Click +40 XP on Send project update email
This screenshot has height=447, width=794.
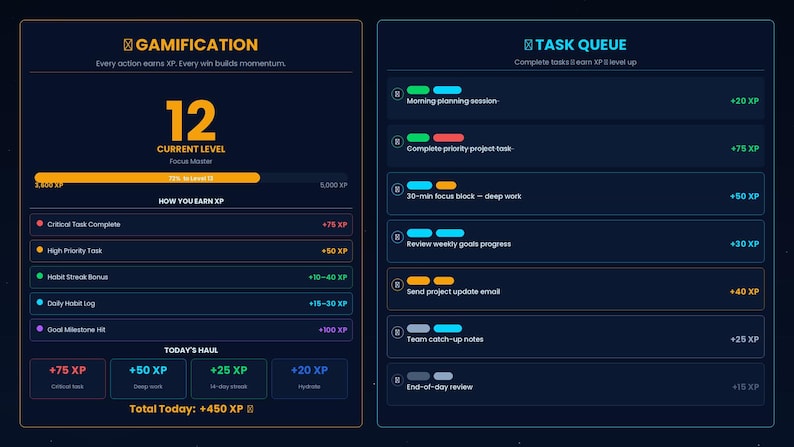click(x=744, y=292)
